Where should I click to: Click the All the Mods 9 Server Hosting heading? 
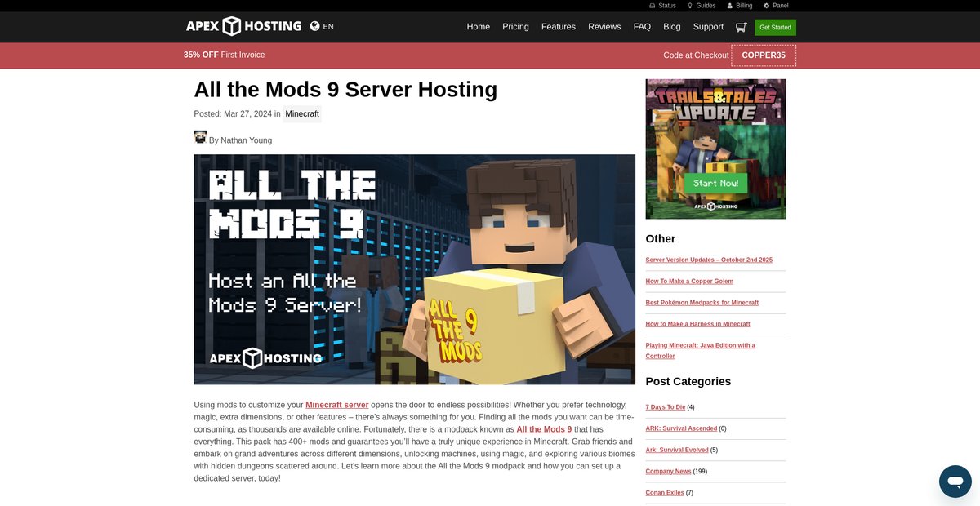click(x=345, y=90)
